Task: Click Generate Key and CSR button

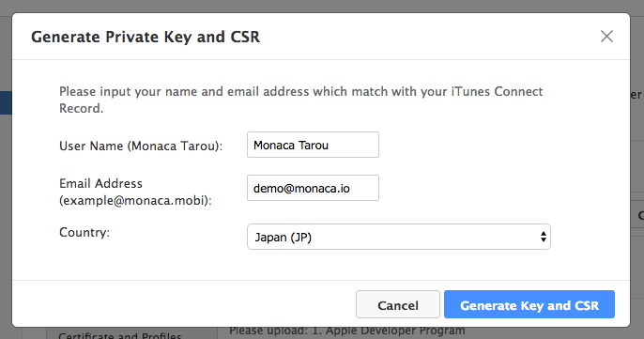Action: (x=529, y=304)
